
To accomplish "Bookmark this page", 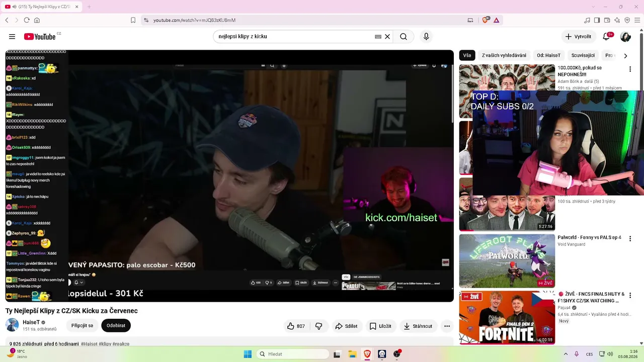I will coord(133,20).
